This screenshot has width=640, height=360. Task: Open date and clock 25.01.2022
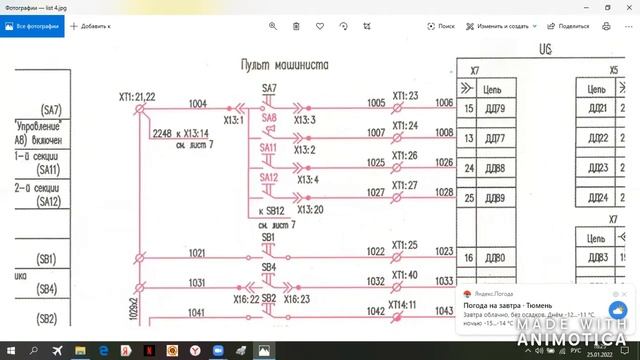tap(600, 351)
